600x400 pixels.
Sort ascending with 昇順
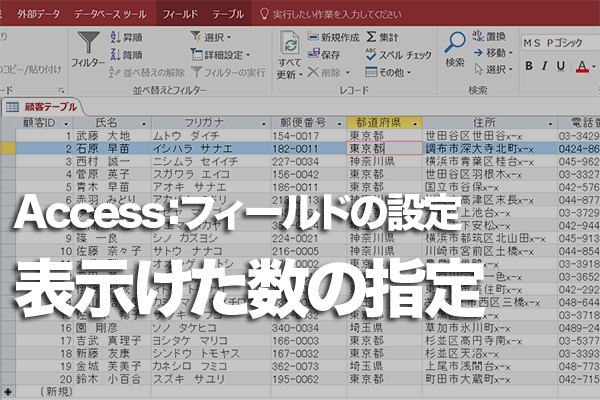click(x=126, y=37)
